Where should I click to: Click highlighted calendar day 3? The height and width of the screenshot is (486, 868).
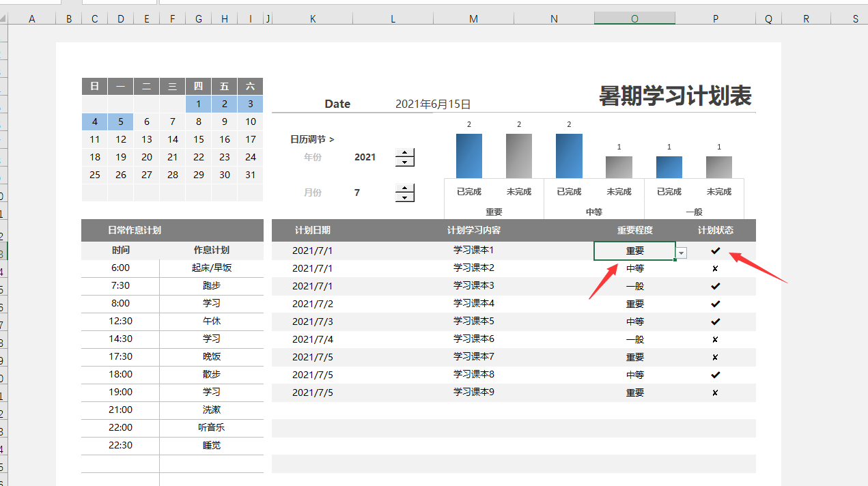pos(251,104)
